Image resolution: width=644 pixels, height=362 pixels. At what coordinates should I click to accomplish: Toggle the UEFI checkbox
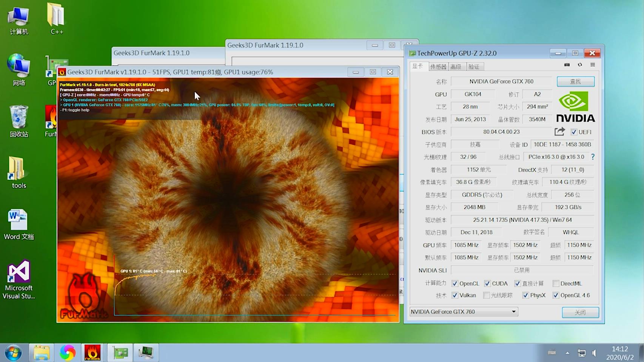[574, 132]
